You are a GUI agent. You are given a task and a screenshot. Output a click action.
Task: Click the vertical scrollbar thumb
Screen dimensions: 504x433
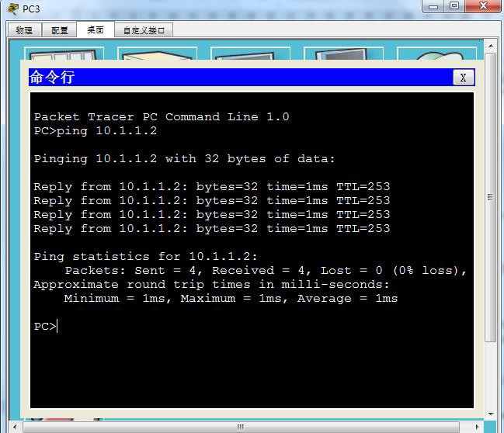(x=490, y=197)
